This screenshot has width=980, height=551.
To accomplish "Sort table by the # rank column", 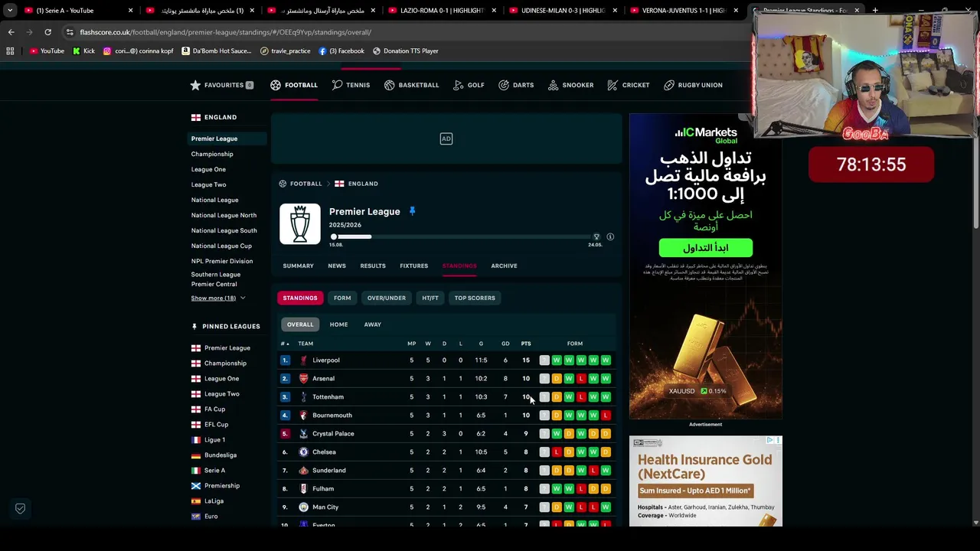I will click(x=285, y=344).
